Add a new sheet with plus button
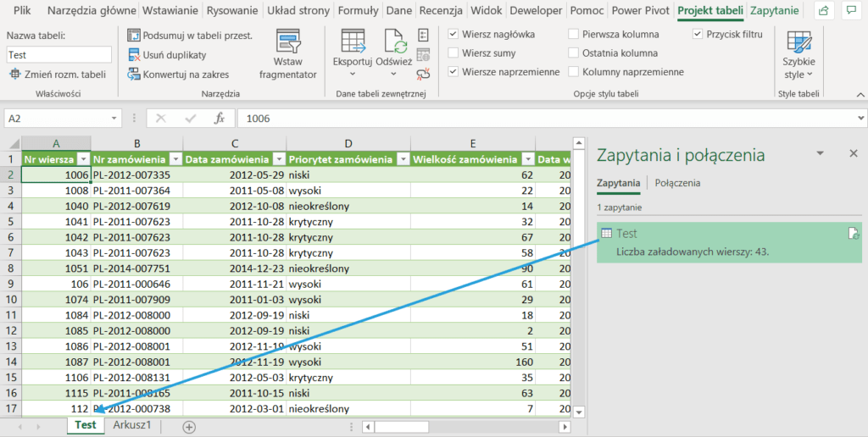868x437 pixels. pos(189,426)
